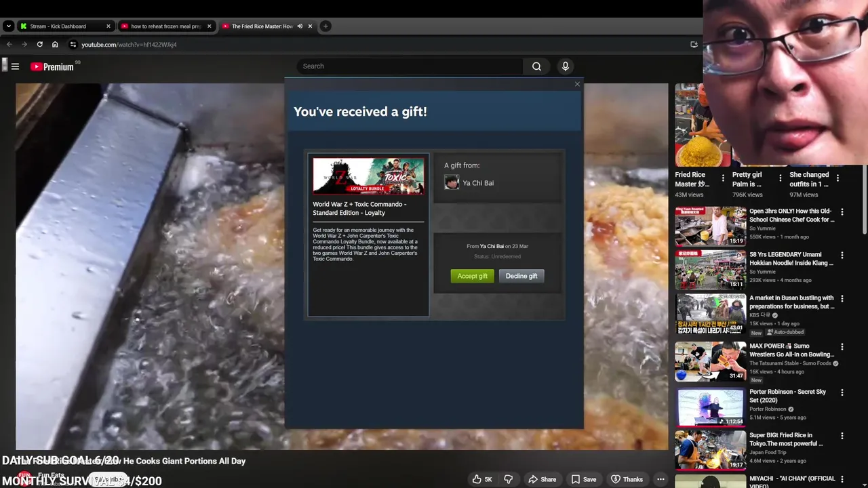Like the video (5K)

click(482, 479)
